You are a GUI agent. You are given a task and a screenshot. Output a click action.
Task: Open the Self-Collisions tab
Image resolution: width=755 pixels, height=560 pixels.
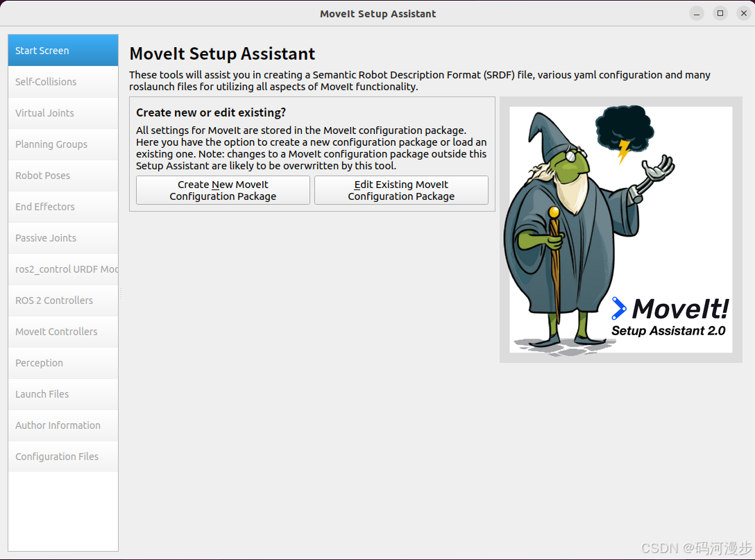coord(63,82)
